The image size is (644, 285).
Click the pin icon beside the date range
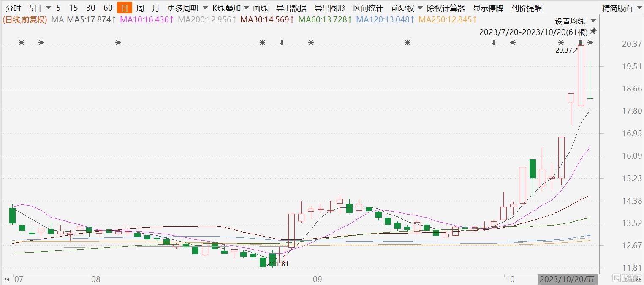click(593, 31)
